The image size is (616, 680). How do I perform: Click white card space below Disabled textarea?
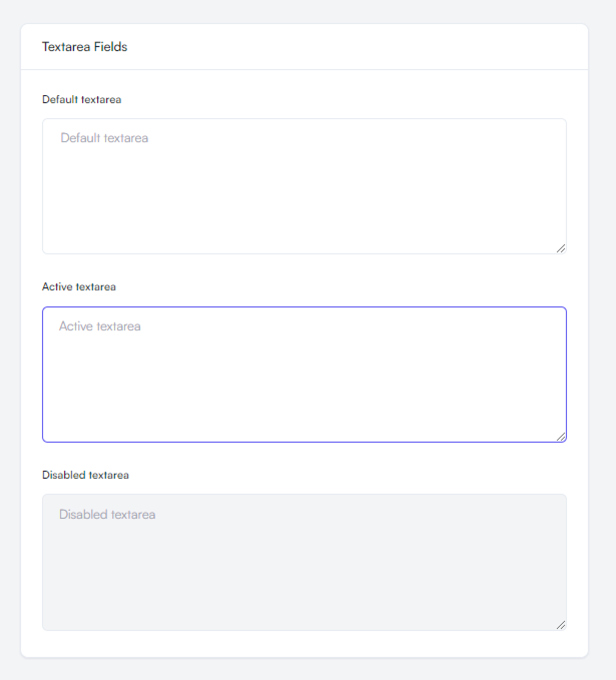[x=304, y=644]
